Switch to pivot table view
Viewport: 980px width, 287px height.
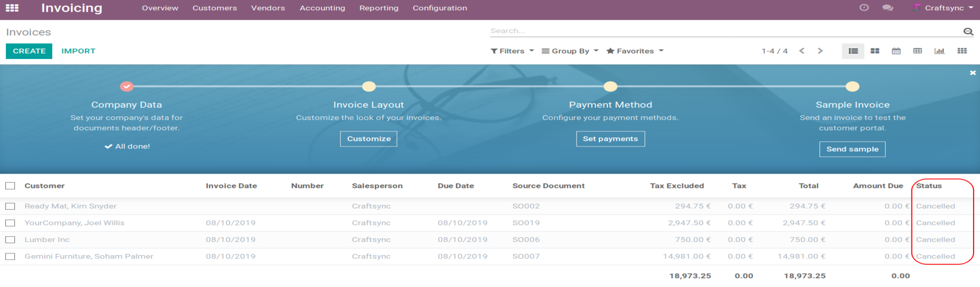[917, 51]
